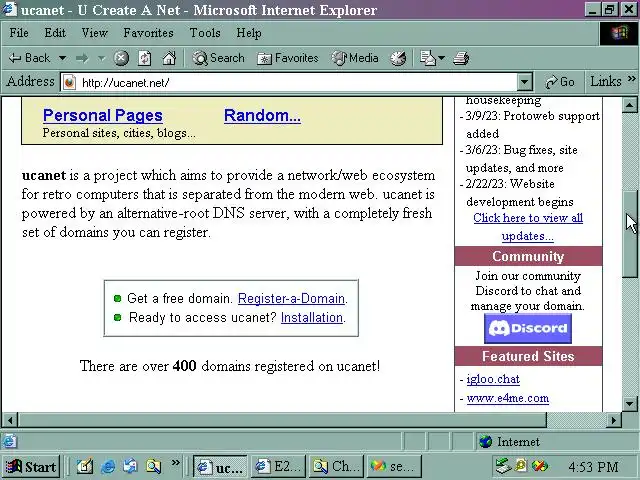
Task: Stop page loading with the Stop icon
Action: pyautogui.click(x=121, y=58)
